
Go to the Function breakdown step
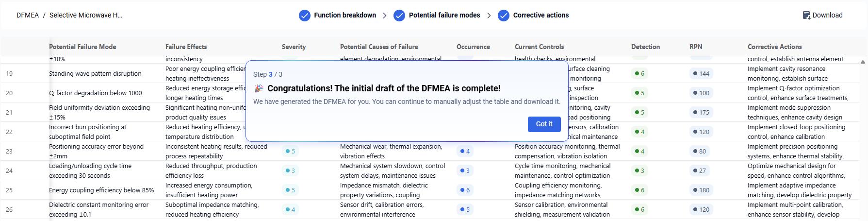pos(344,16)
